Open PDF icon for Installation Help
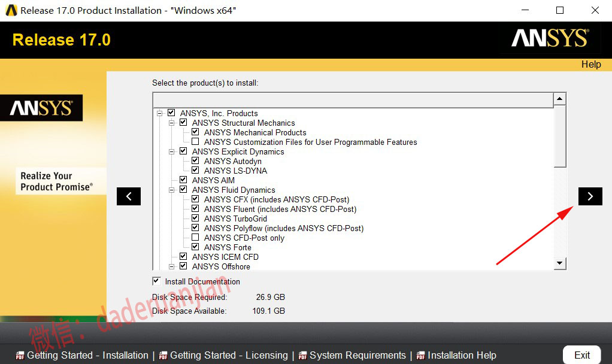The width and height of the screenshot is (612, 364). coord(420,356)
